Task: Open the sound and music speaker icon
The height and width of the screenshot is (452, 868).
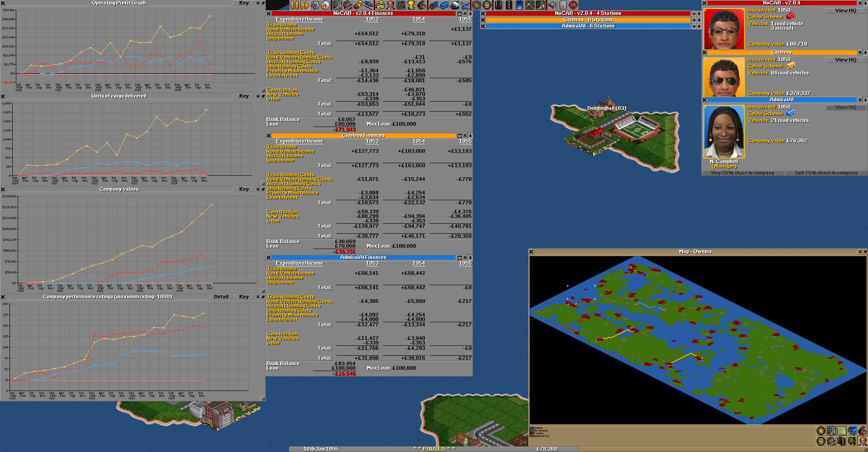Action: pos(552,5)
